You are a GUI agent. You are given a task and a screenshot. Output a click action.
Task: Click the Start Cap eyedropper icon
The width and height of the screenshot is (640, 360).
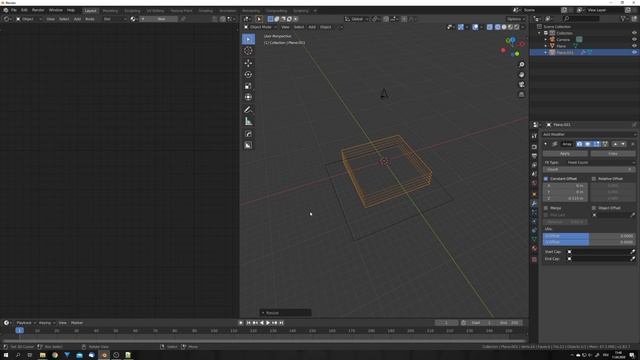click(x=633, y=252)
